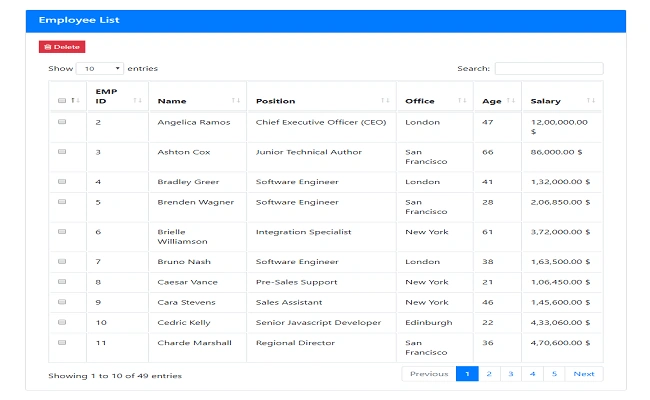Sort table by Name column
This screenshot has height=400, width=650.
click(236, 100)
